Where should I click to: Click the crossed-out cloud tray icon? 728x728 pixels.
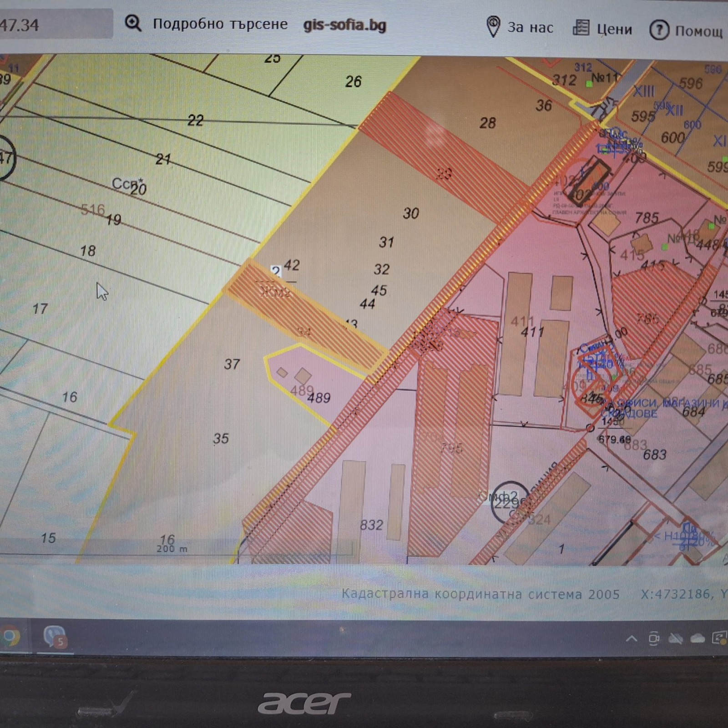pyautogui.click(x=676, y=639)
